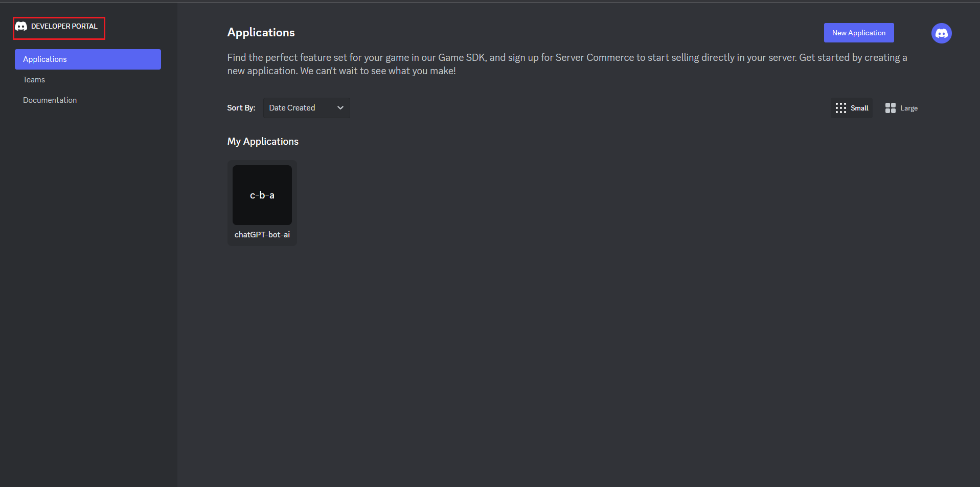Viewport: 980px width, 487px height.
Task: Open your user profile avatar at top right
Action: [941, 33]
